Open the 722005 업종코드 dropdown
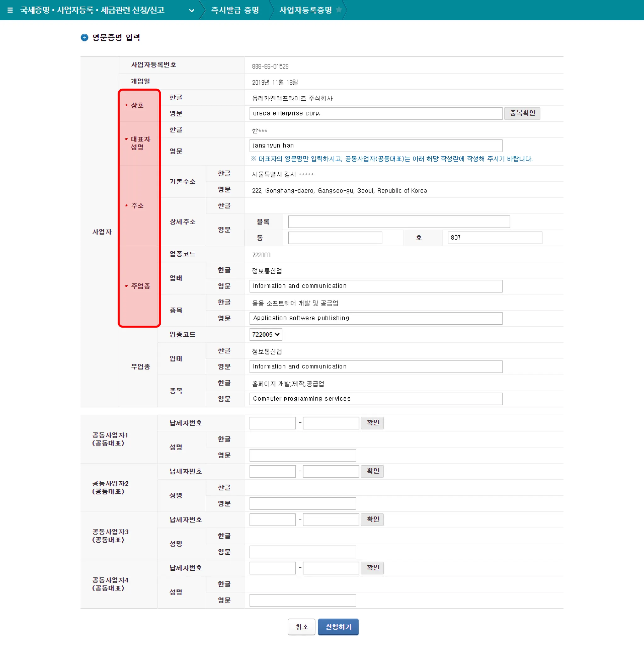This screenshot has width=644, height=666. 266,334
